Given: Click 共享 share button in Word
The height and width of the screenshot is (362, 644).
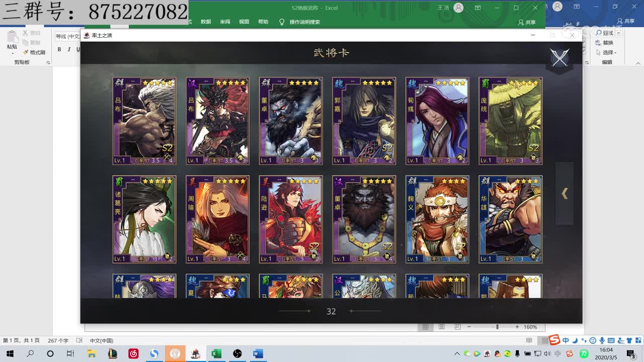Looking at the screenshot, I should coord(626,21).
